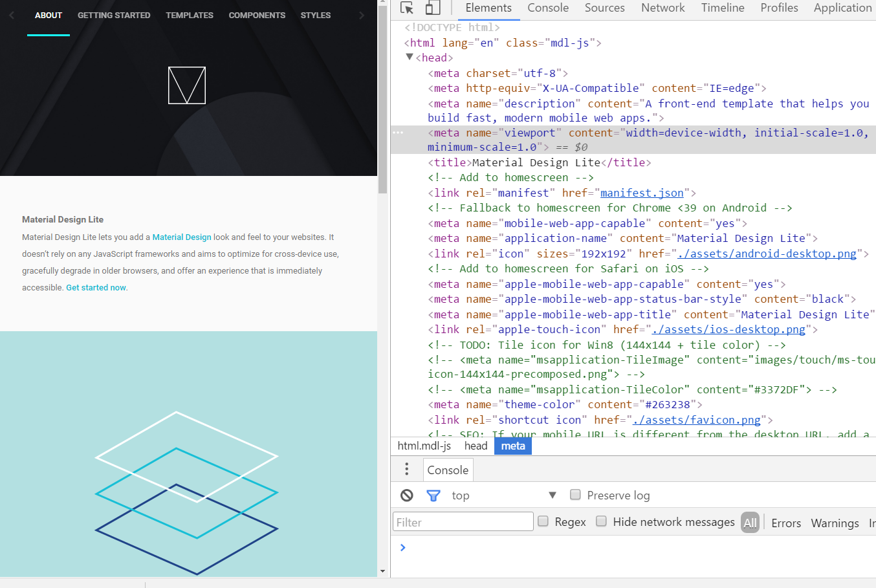Viewport: 876px width, 588px height.
Task: Click the right arrow in page tabs
Action: [x=362, y=15]
